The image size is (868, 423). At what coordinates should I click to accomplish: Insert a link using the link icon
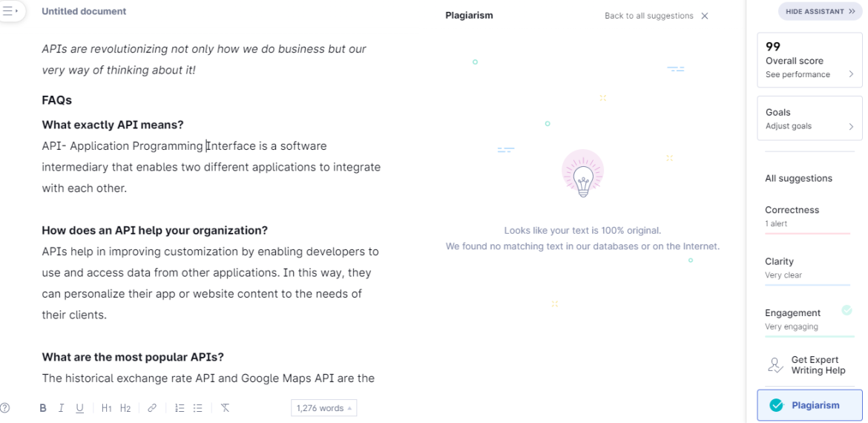[152, 408]
